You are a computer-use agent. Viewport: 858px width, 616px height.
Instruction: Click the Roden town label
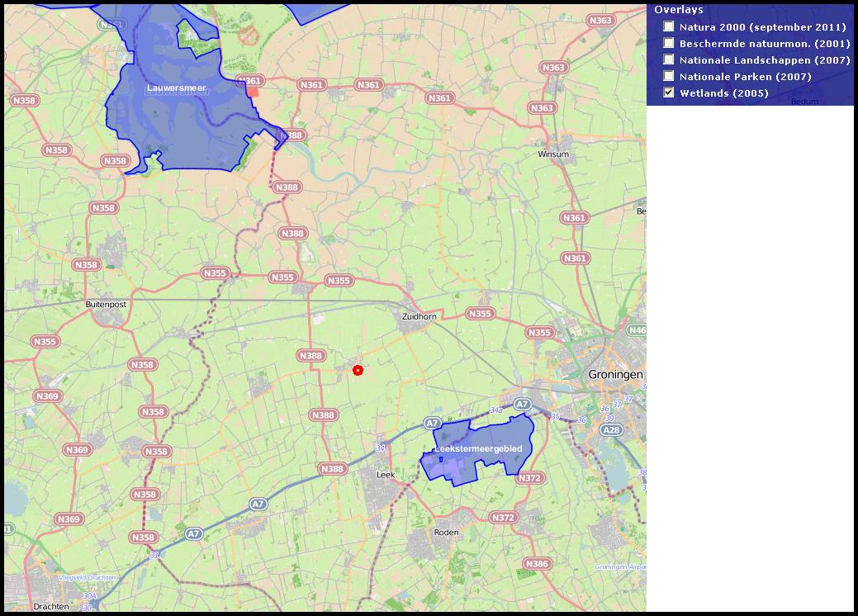446,533
